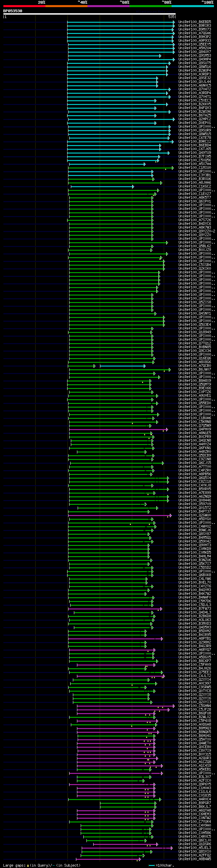Click on UniRef100_A3RDP3

click(195, 74)
